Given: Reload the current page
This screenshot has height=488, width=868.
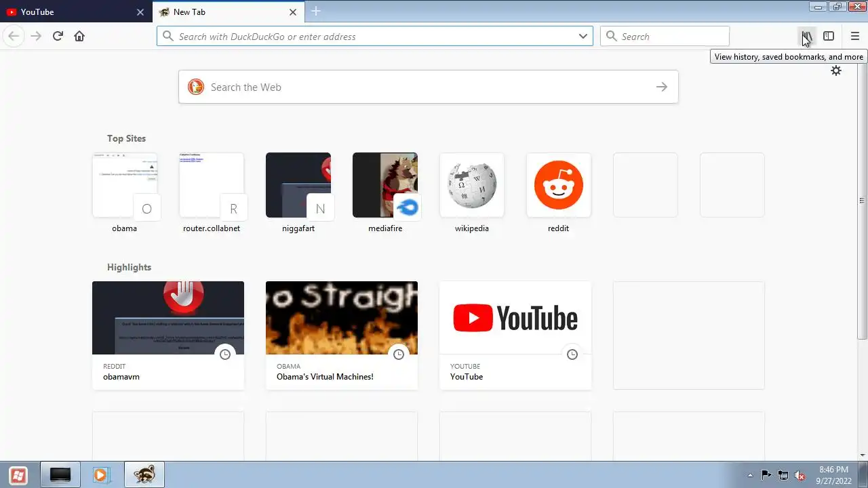Looking at the screenshot, I should tap(58, 36).
